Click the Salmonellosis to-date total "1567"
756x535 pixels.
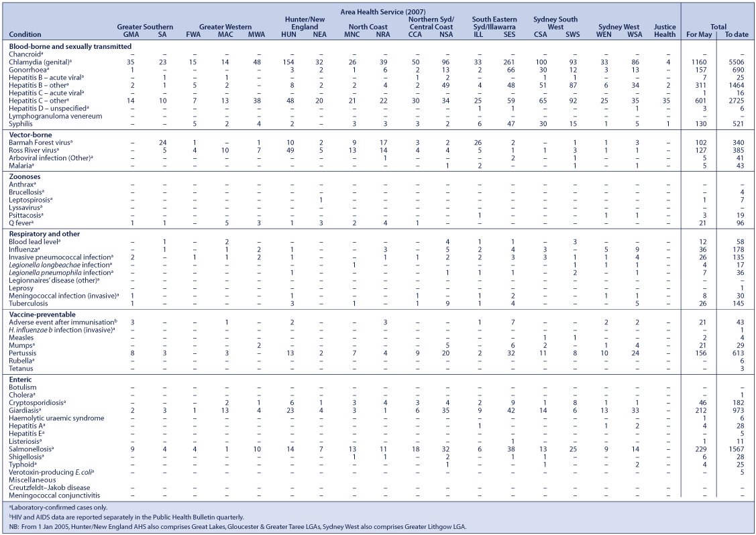coord(737,449)
